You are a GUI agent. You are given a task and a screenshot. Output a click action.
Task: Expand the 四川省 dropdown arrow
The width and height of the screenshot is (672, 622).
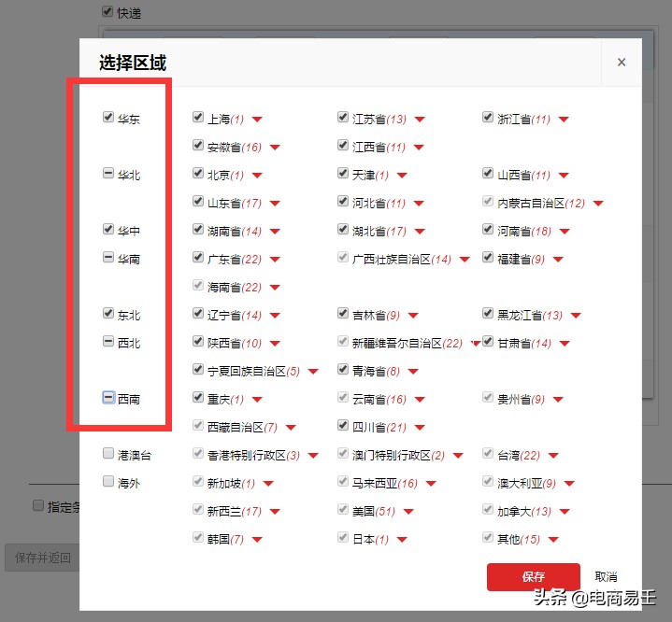420,428
